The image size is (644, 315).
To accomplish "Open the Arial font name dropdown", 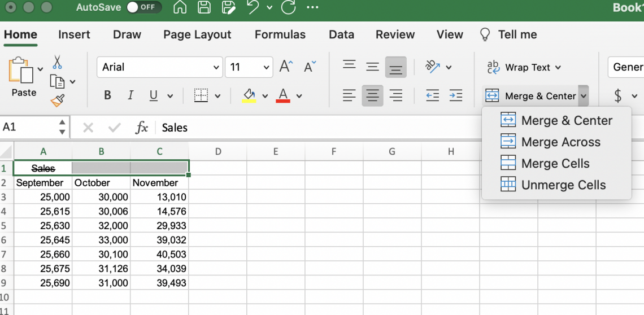I will click(216, 67).
